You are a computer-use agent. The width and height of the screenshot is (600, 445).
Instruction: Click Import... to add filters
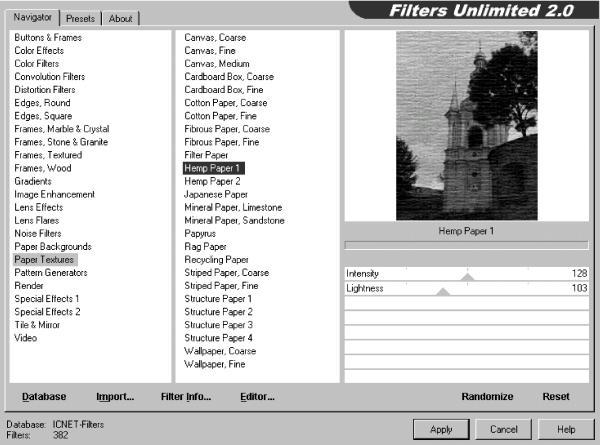click(x=115, y=397)
